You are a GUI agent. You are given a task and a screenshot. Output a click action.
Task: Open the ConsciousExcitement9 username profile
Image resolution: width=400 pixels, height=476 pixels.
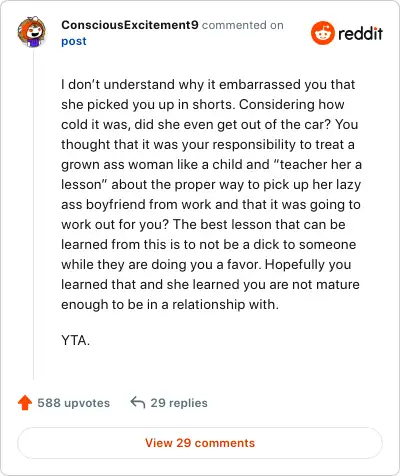click(130, 25)
